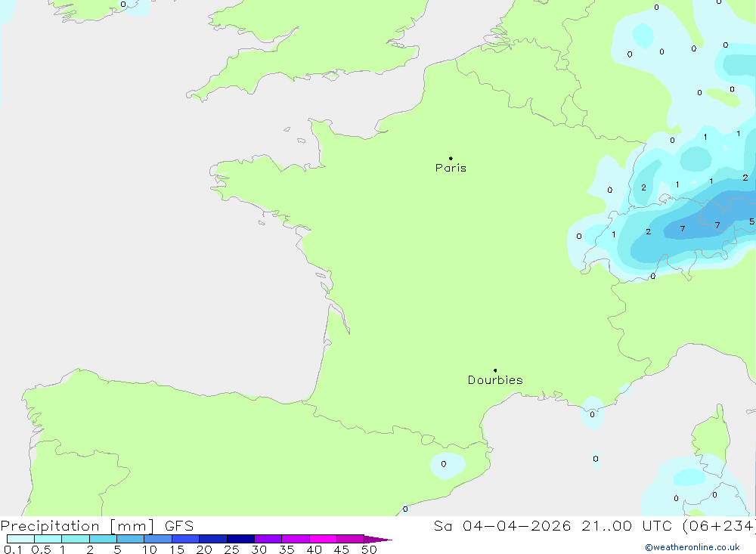
Task: Click the legend swatch between 10 and 15
Action: pos(158,539)
